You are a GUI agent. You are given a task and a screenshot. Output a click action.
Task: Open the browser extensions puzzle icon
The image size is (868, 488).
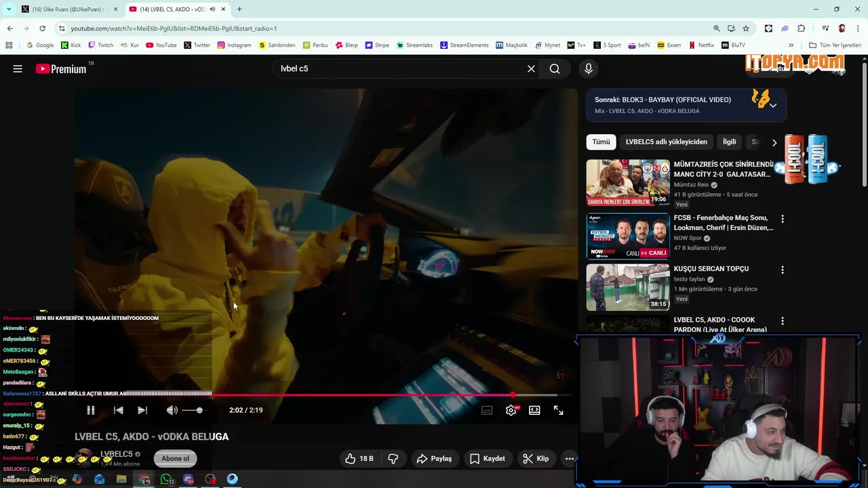tap(801, 28)
